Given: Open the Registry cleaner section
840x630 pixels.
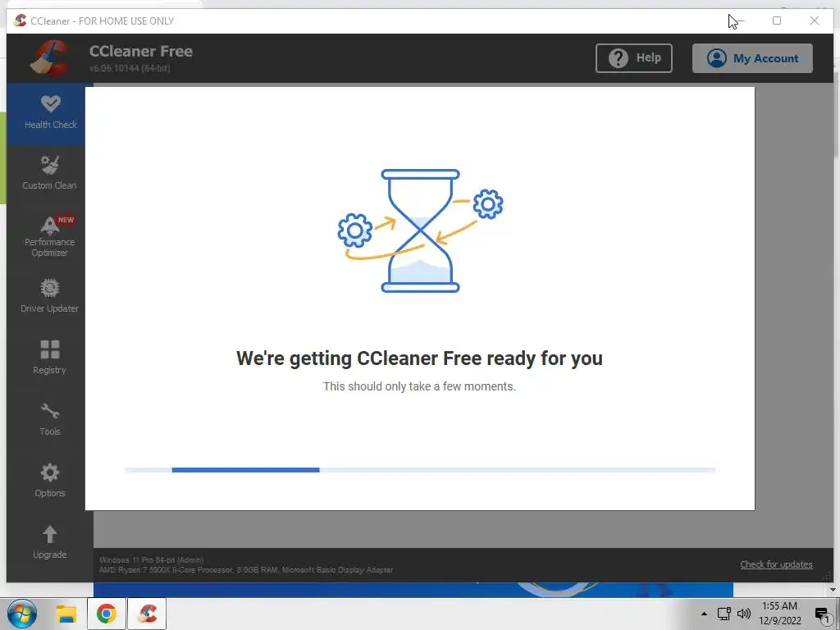Looking at the screenshot, I should [49, 358].
